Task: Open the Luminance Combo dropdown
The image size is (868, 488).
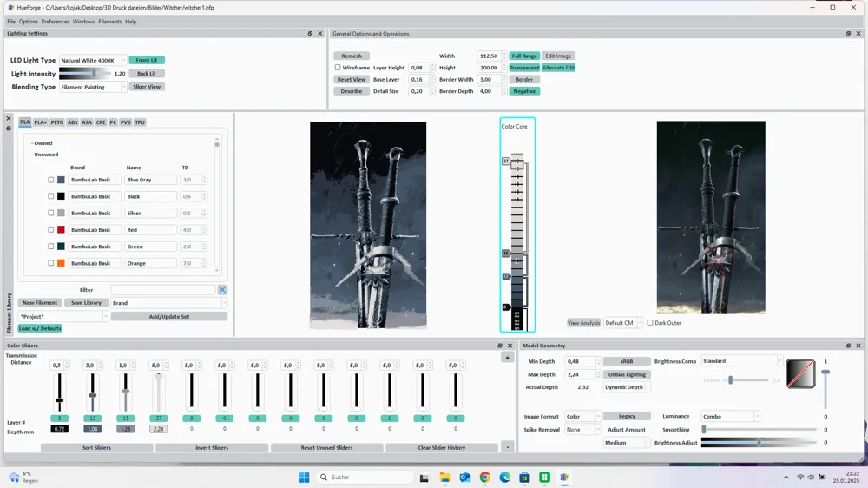Action: 731,416
